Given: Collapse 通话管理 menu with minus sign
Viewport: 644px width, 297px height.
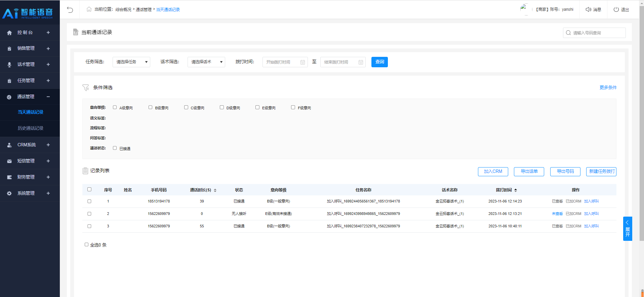Looking at the screenshot, I should pyautogui.click(x=48, y=97).
